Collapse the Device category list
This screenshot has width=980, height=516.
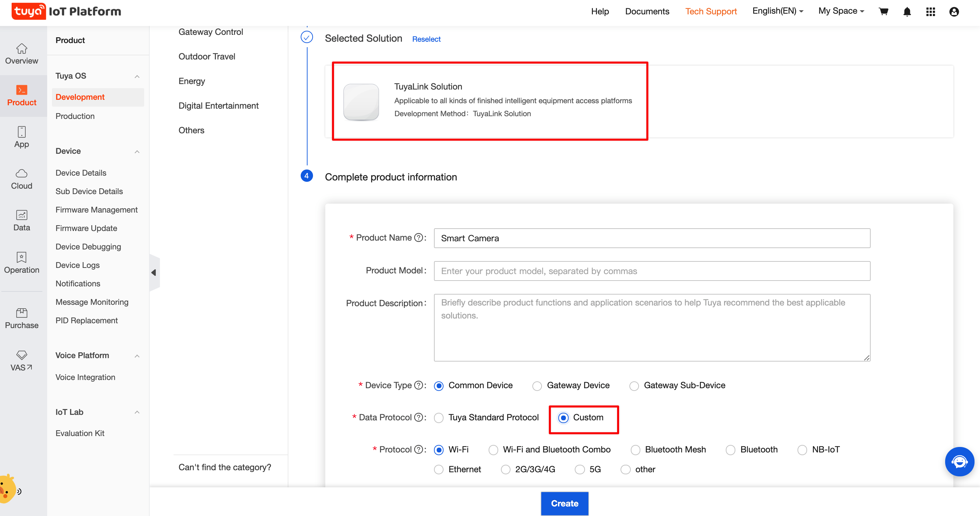137,151
